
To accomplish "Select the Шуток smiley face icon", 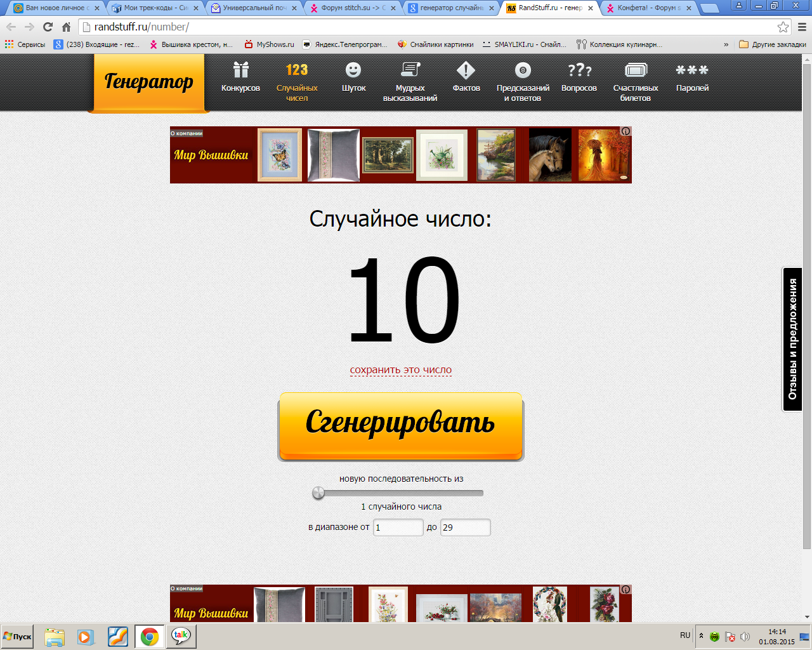I will [x=353, y=70].
